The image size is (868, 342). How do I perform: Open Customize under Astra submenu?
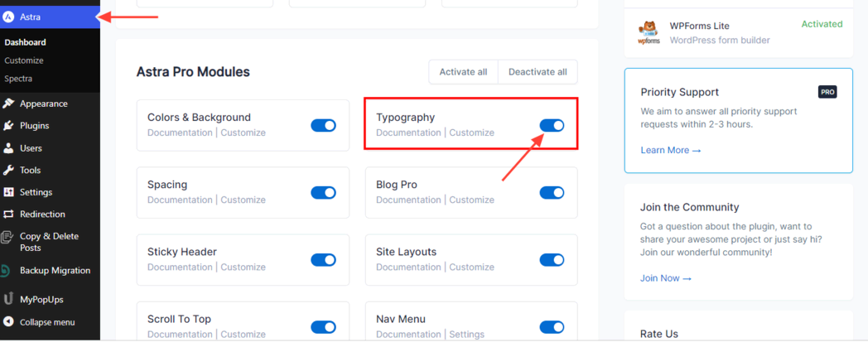point(24,60)
